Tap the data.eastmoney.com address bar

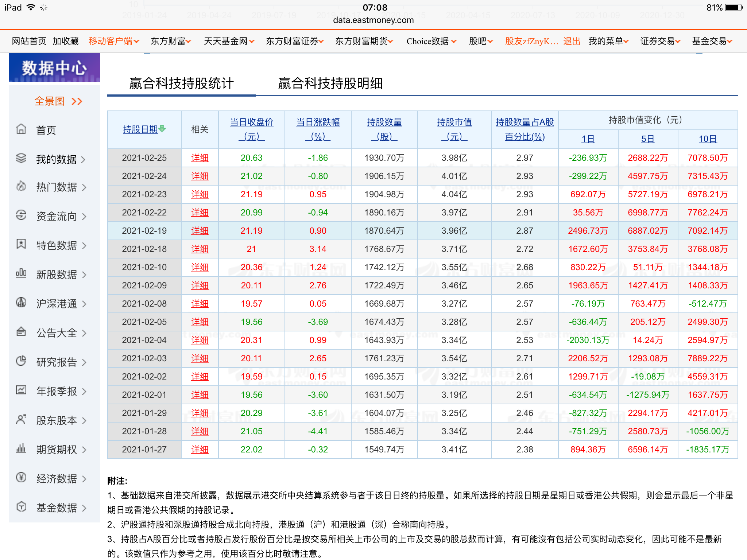tap(373, 20)
